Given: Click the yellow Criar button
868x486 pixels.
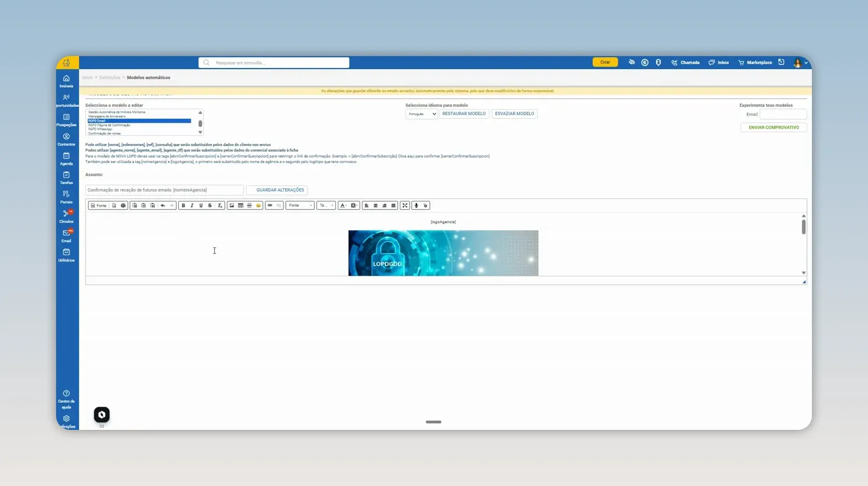Looking at the screenshot, I should [x=605, y=62].
